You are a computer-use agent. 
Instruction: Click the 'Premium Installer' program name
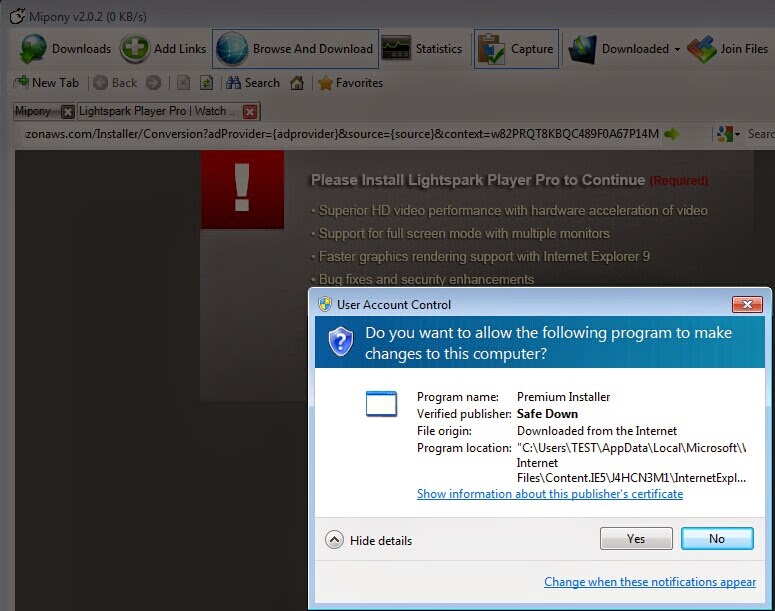(x=563, y=397)
